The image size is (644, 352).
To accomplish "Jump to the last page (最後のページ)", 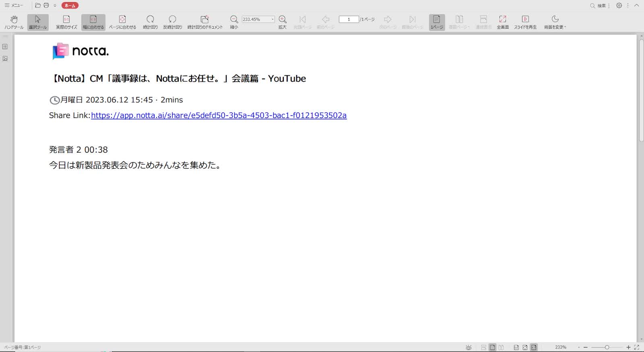I will tap(413, 23).
